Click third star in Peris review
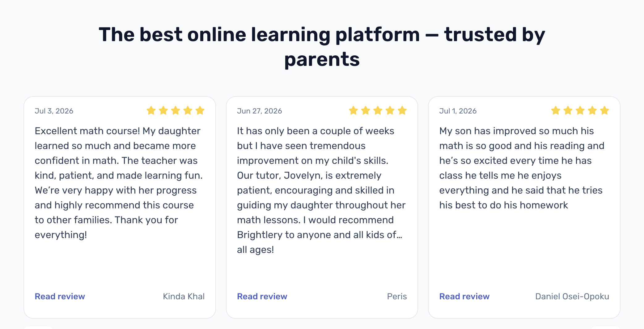Screen dimensions: 644x329 pyautogui.click(x=378, y=110)
